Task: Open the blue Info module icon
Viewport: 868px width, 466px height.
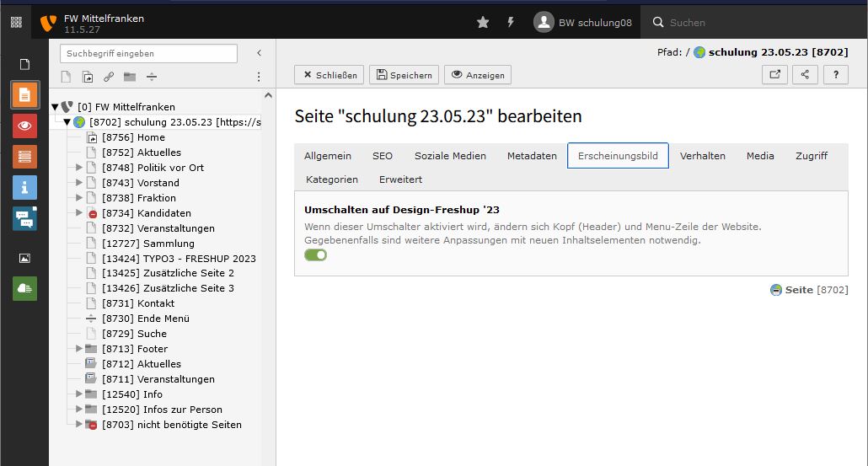Action: [x=24, y=188]
